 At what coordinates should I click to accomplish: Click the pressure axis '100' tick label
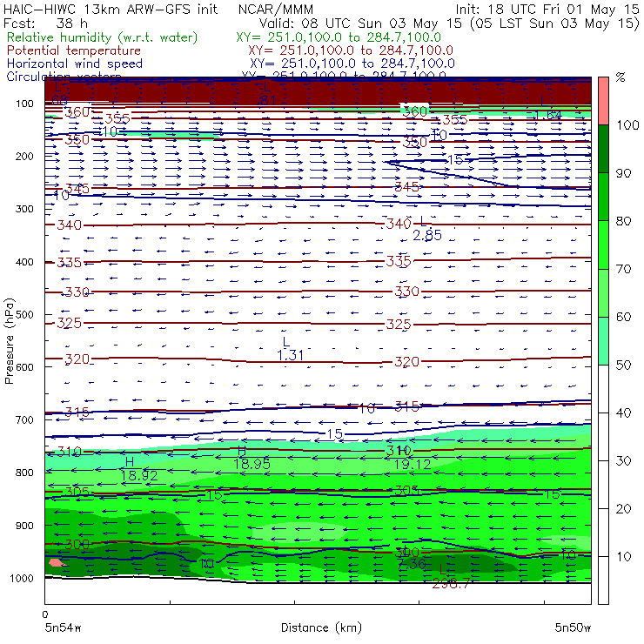click(x=24, y=104)
